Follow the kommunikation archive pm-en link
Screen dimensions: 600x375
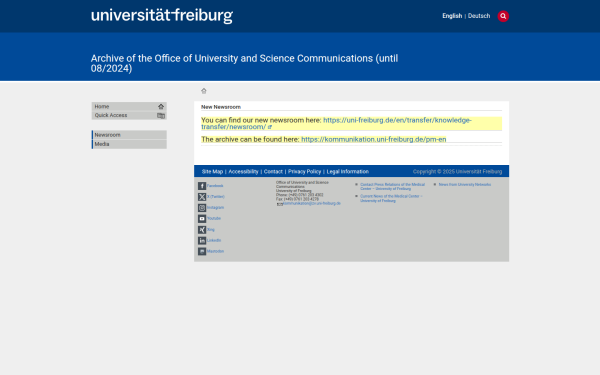[373, 139]
